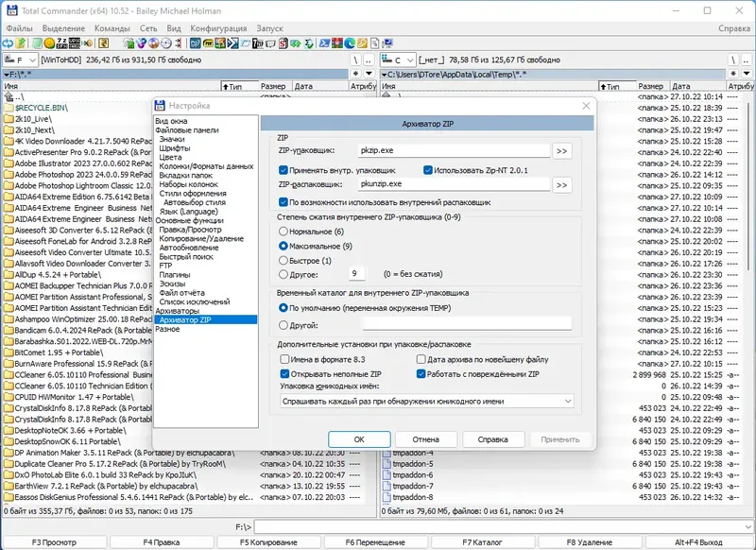Click the Отмена button in the dialog

coord(426,439)
